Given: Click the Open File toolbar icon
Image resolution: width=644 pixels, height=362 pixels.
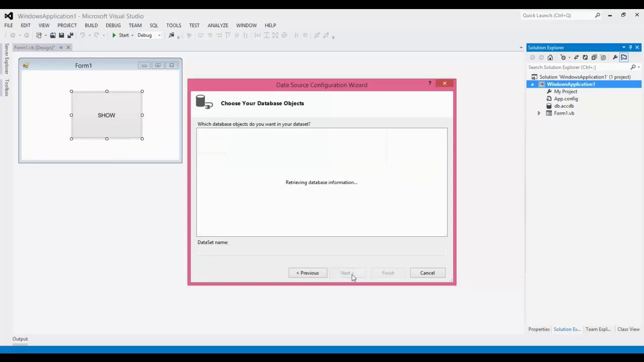Looking at the screenshot, I should pyautogui.click(x=53, y=35).
